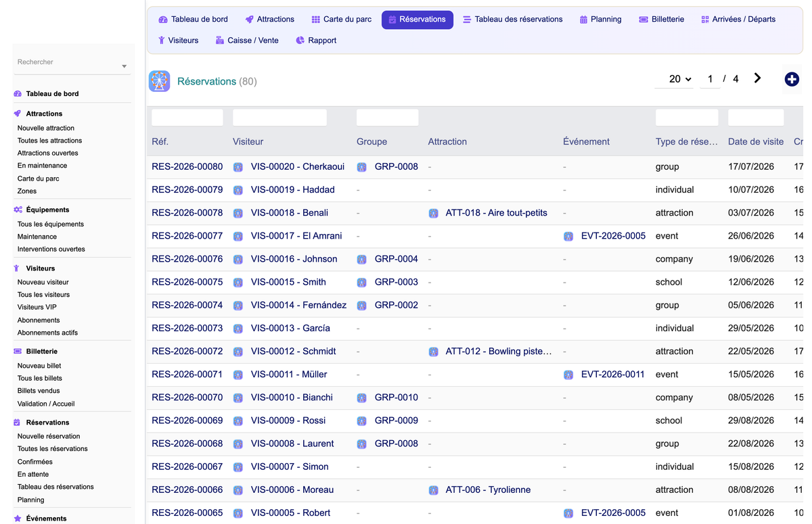The image size is (812, 524).
Task: Click the visitor icon beside VIS-00013 - García
Action: pos(238,329)
